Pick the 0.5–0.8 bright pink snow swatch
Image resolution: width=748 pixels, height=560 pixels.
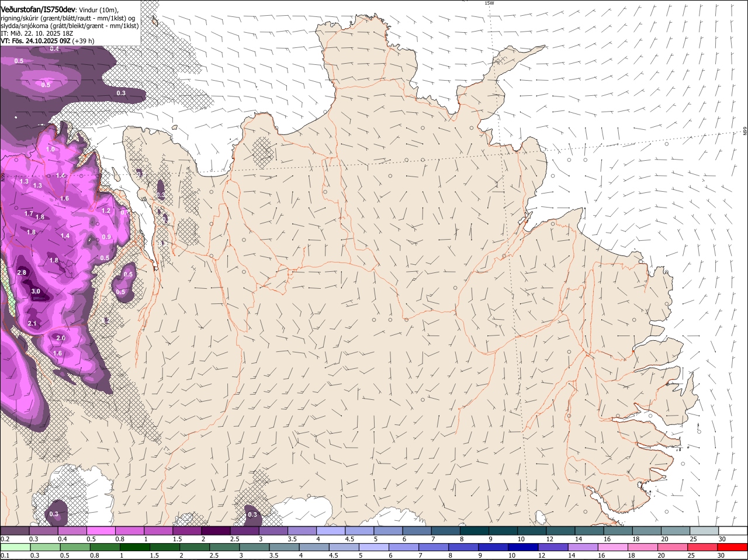(101, 530)
